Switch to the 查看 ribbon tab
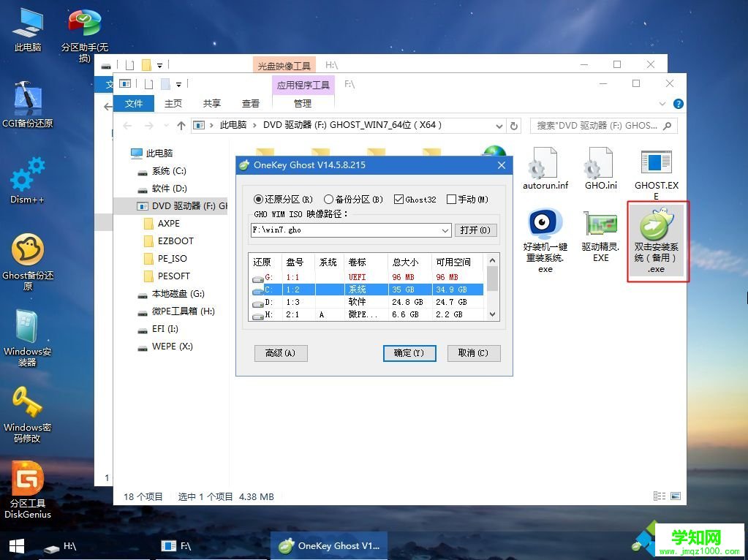Screen dimensions: 748x560 (250, 103)
